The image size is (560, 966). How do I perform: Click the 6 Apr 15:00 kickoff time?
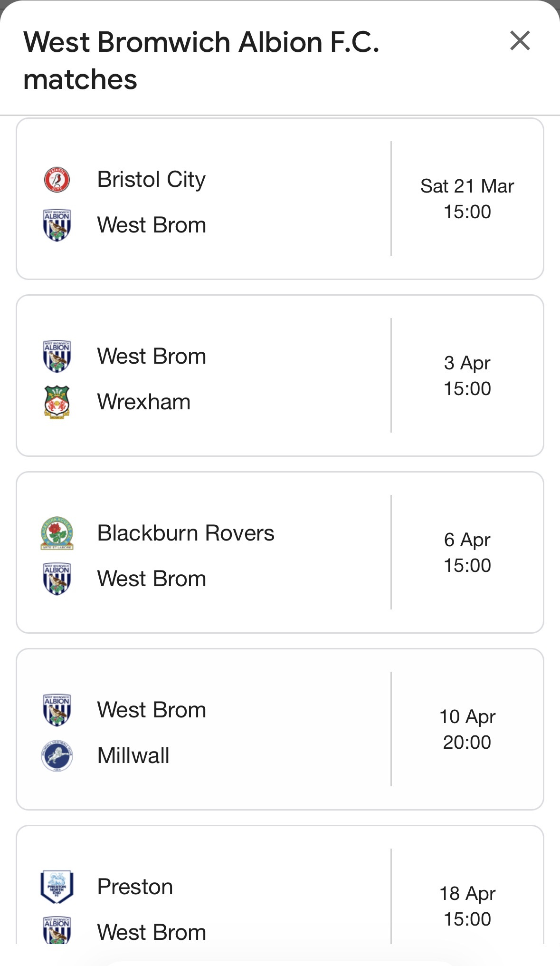[x=467, y=565]
